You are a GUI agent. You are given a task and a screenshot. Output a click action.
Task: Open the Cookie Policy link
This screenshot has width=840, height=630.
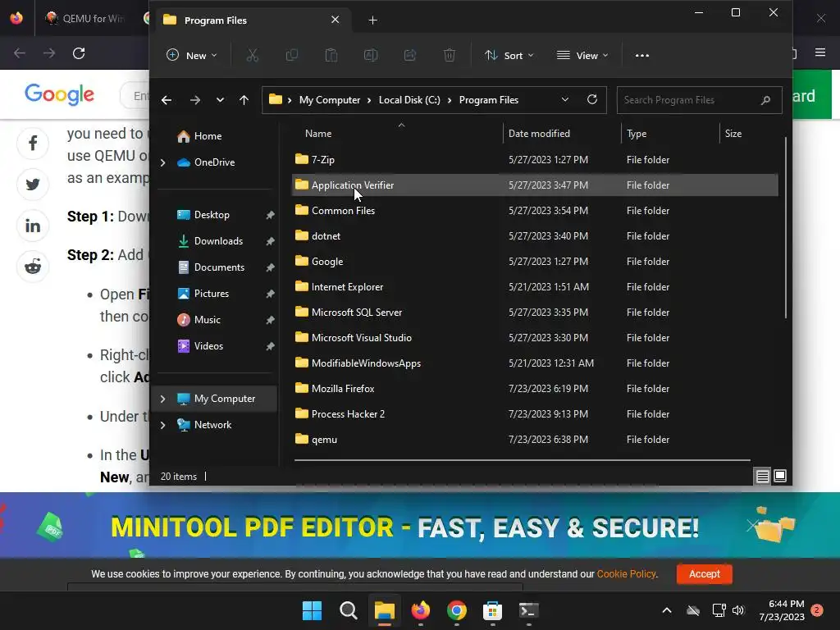click(626, 573)
